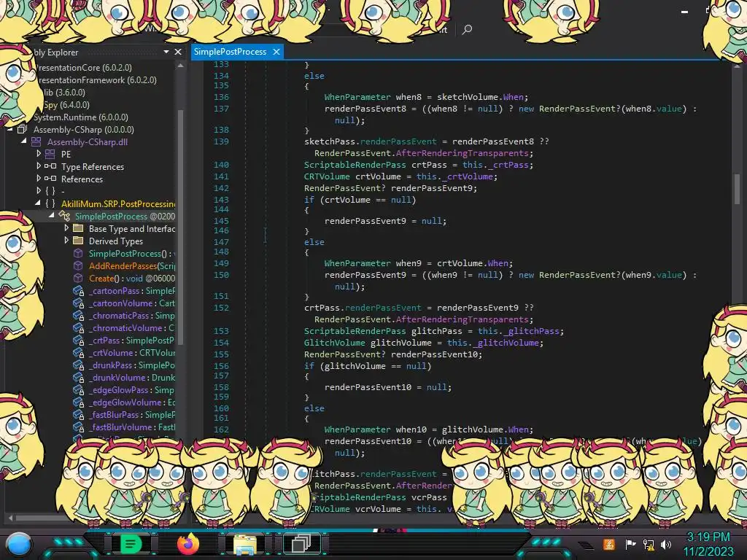Image resolution: width=747 pixels, height=560 pixels.
Task: Click the _drunkVolume field icon
Action: [x=79, y=378]
